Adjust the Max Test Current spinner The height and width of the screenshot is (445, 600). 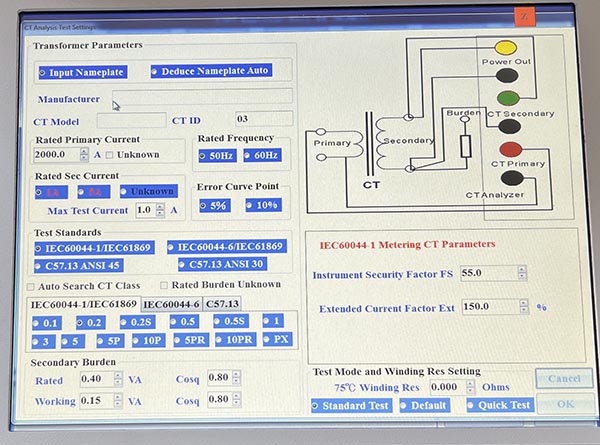point(160,210)
